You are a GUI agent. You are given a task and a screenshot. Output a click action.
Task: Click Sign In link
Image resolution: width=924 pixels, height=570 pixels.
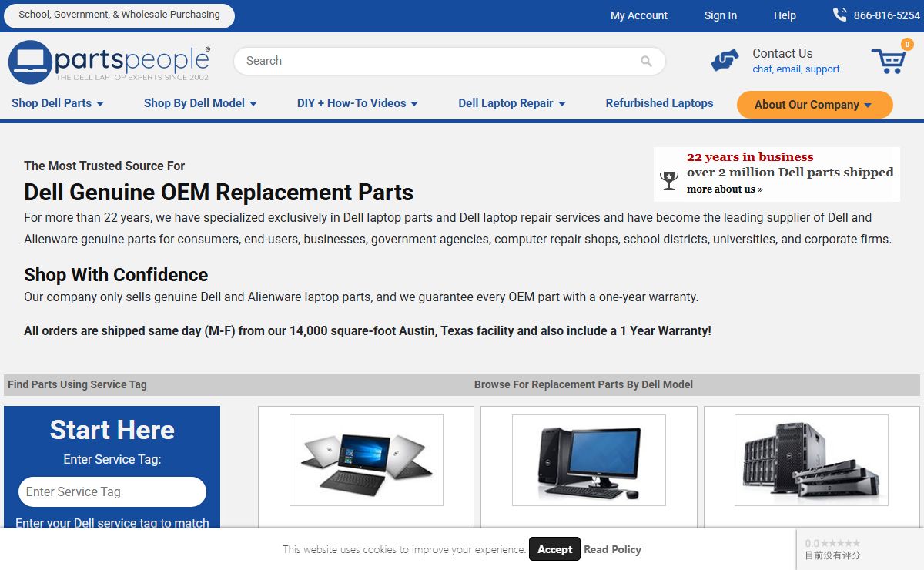tap(720, 15)
